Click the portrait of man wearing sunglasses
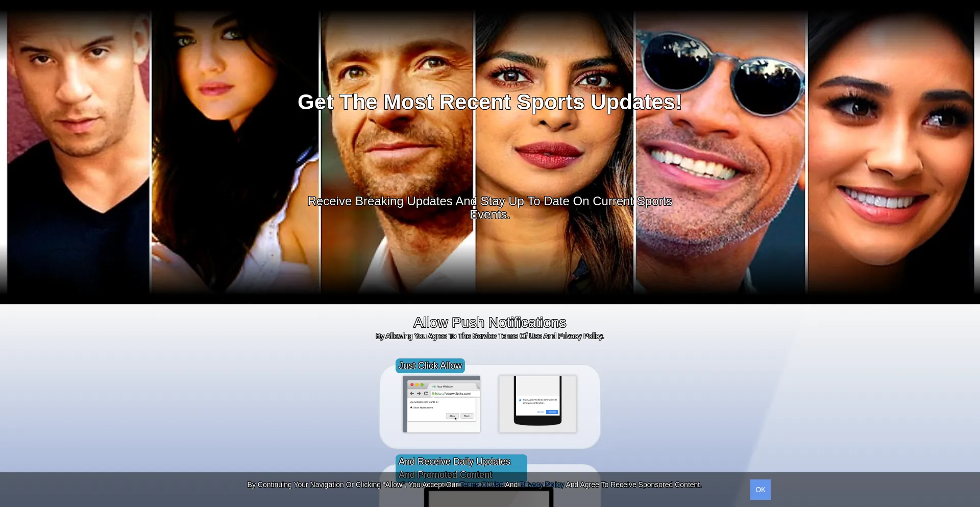This screenshot has width=980, height=507. tap(720, 153)
